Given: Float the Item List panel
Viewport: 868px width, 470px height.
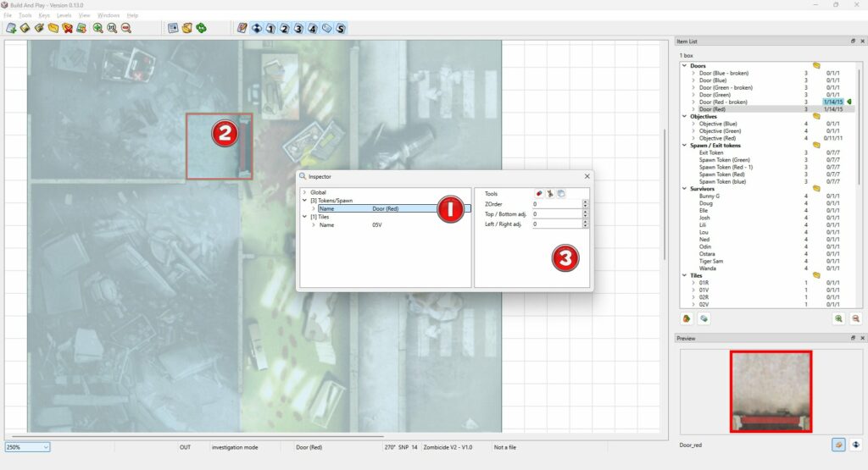Looking at the screenshot, I should point(853,41).
